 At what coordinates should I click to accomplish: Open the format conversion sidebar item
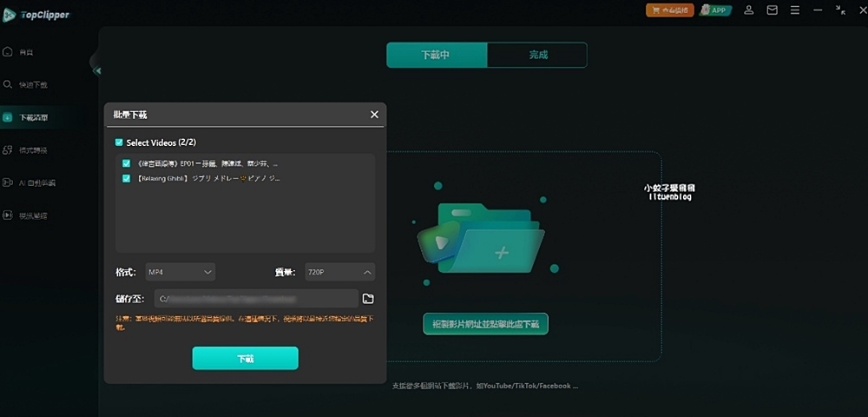tap(25, 150)
